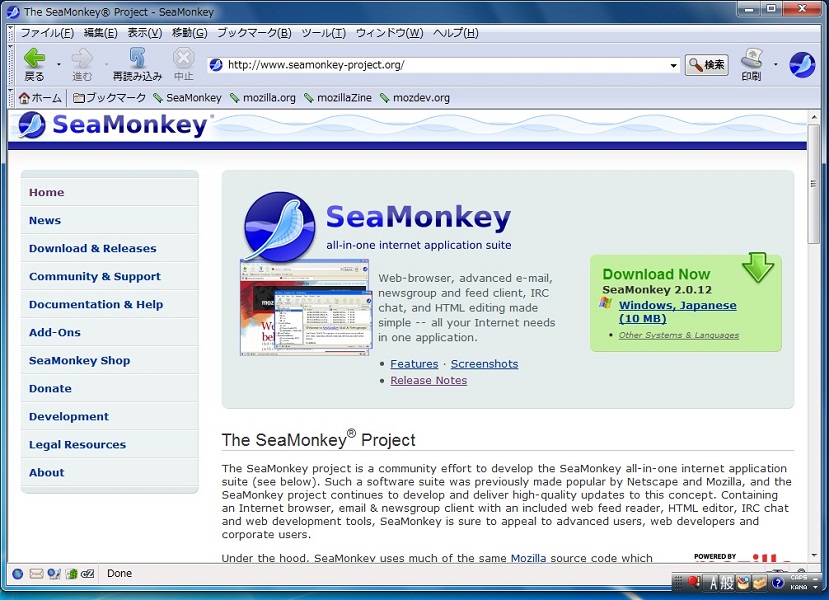Viewport: 829px width, 600px height.
Task: Open Mail & Newsgroups envelope icon in status bar
Action: [x=36, y=574]
